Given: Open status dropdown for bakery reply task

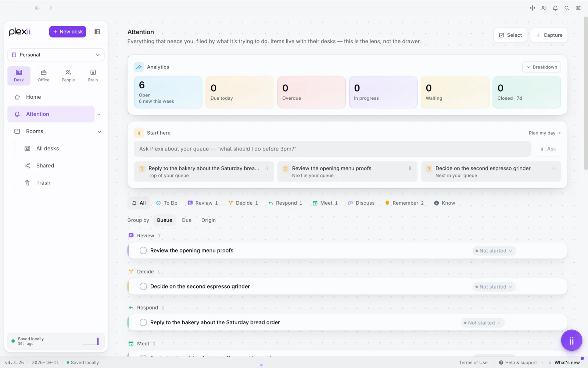Looking at the screenshot, I should click(x=482, y=323).
